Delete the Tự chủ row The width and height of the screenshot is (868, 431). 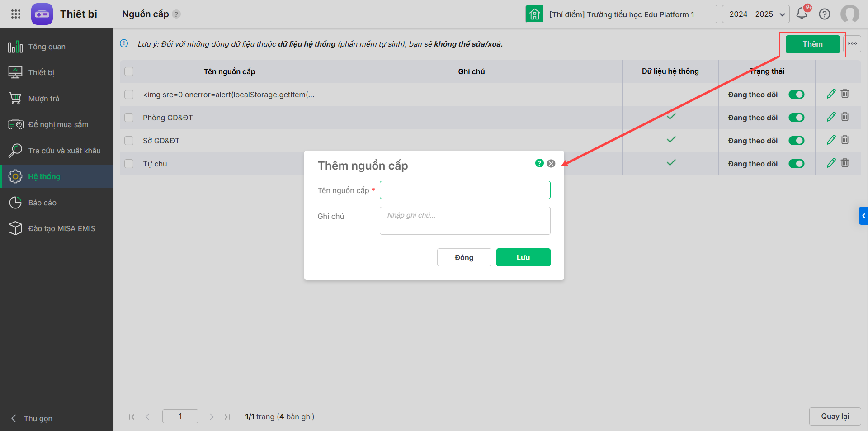(x=845, y=163)
